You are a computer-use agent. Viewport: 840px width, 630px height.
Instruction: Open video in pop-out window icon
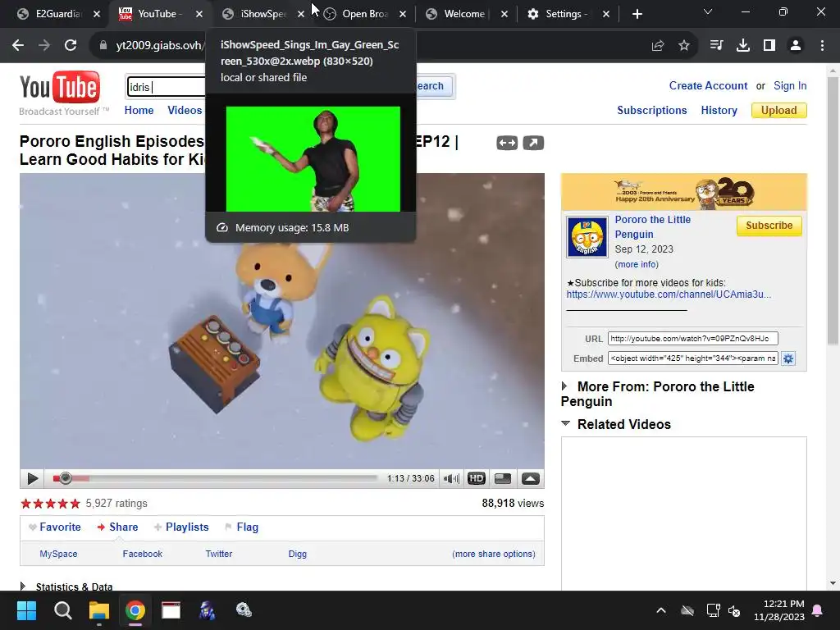(x=533, y=143)
